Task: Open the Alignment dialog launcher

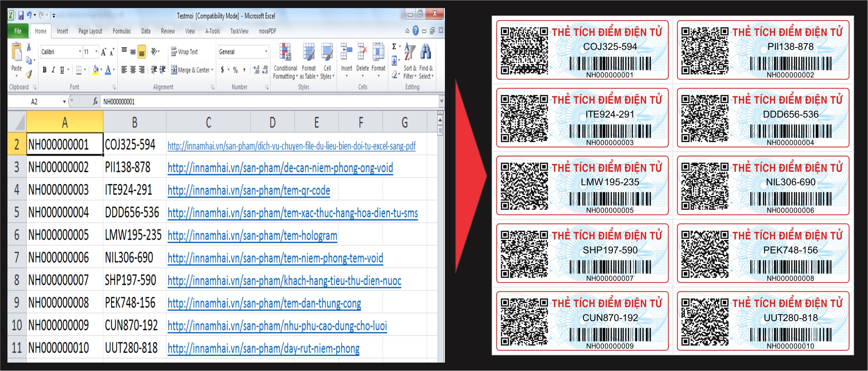Action: coord(213,88)
